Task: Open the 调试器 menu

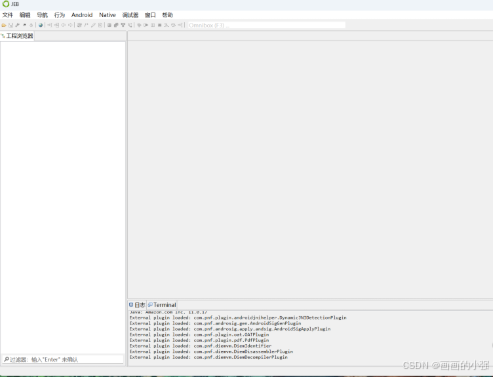Action: (130, 15)
